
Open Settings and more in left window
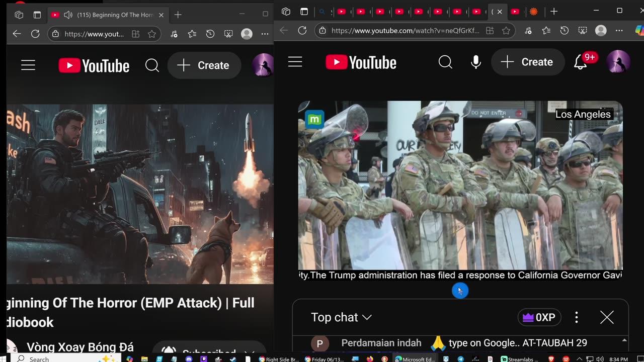coord(265,34)
